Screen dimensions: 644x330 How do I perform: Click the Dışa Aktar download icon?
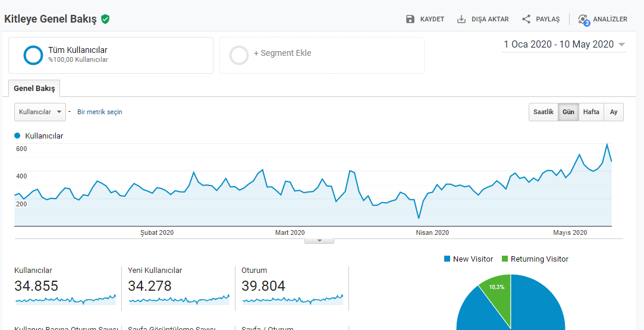(x=461, y=19)
